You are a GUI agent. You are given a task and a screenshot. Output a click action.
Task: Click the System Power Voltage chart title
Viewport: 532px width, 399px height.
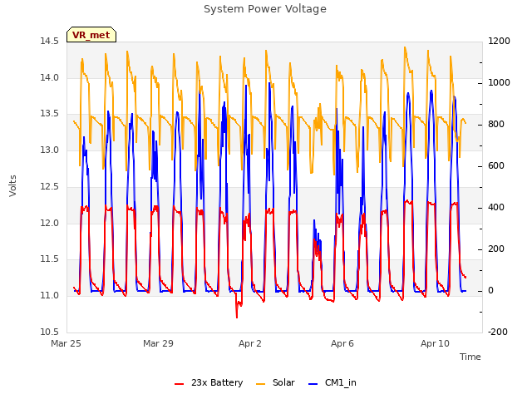coord(265,9)
